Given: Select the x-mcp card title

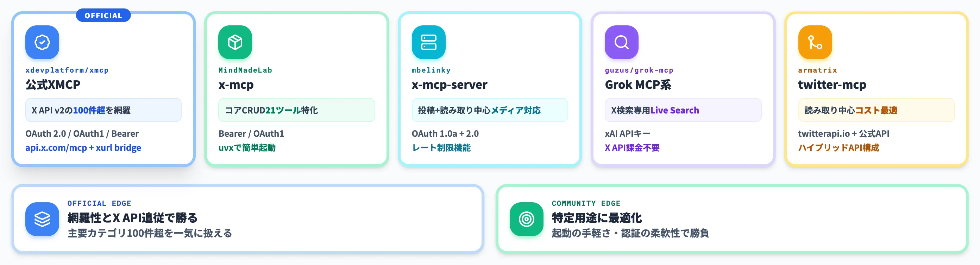Looking at the screenshot, I should coord(236,85).
